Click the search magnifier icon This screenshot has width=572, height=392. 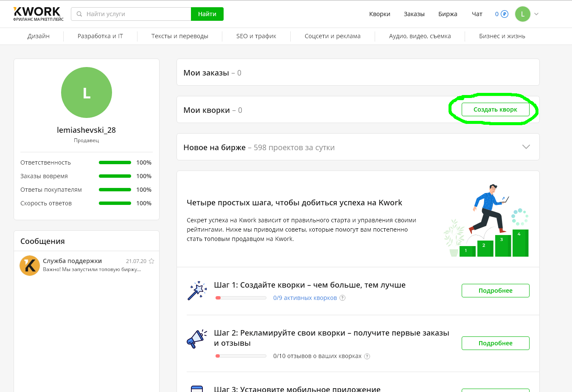(x=79, y=14)
